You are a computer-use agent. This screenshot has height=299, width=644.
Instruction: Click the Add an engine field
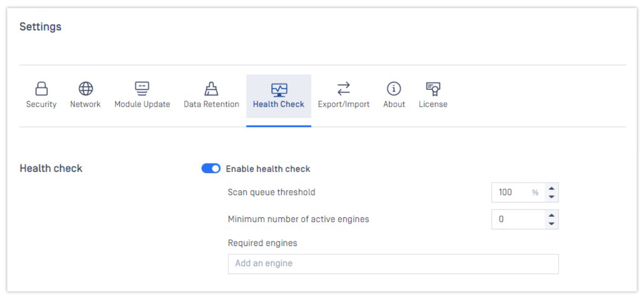(x=393, y=264)
